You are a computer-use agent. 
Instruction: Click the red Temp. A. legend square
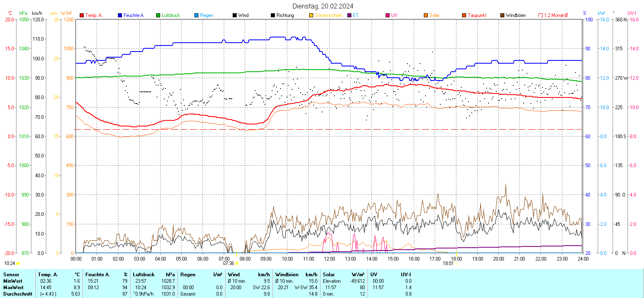(82, 15)
